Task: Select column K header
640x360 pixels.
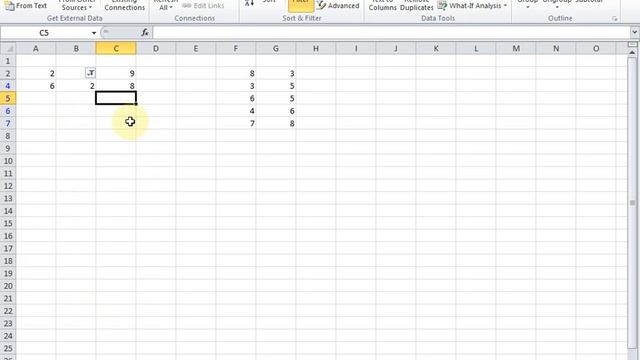Action: click(x=436, y=49)
